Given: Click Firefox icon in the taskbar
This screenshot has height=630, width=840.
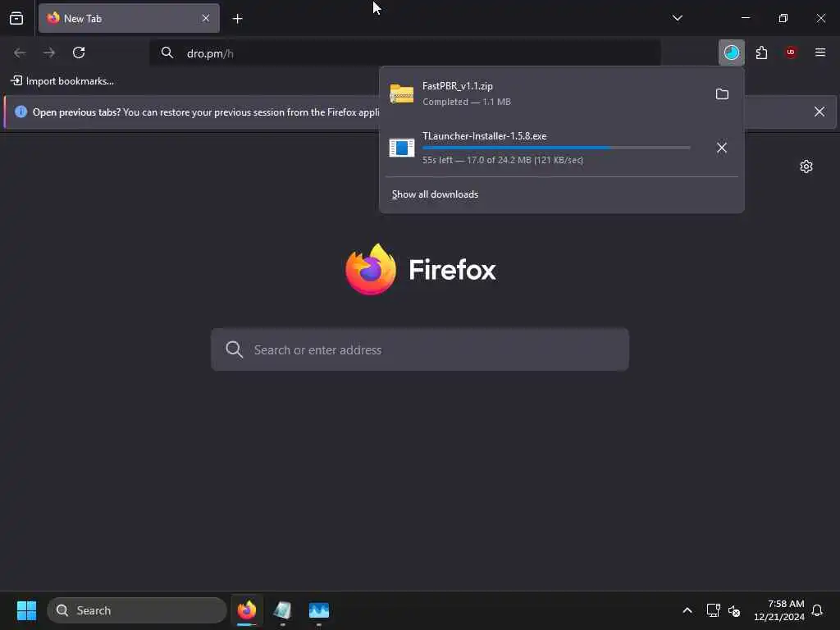Looking at the screenshot, I should click(x=247, y=610).
